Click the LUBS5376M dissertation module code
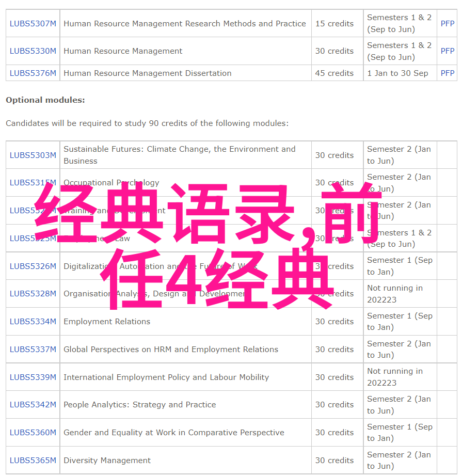462x476 pixels. coord(33,73)
